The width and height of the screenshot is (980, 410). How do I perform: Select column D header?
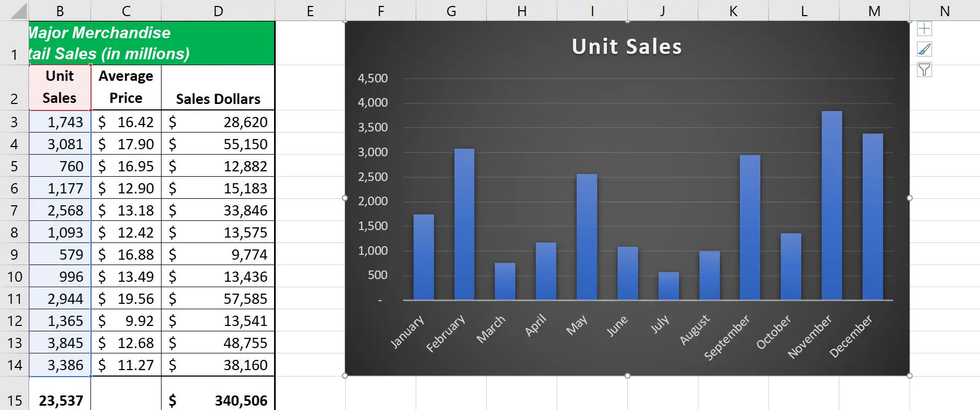point(218,11)
